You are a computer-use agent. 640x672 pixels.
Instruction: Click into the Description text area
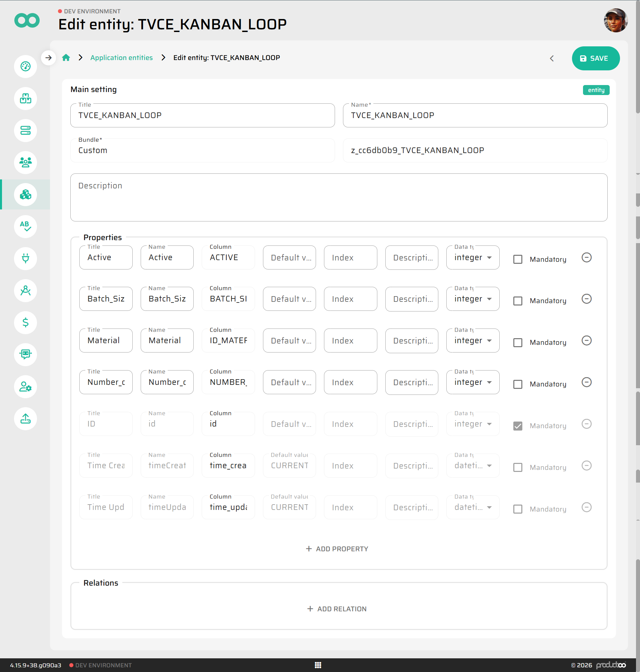point(338,198)
